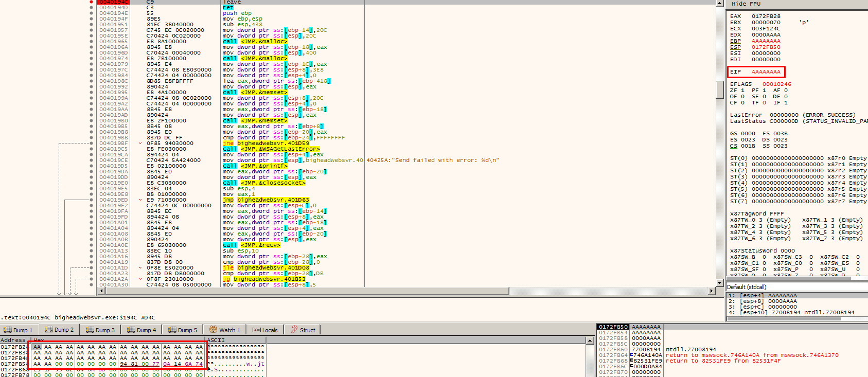Click red jump arrow on jmp 401D63
The height and width of the screenshot is (377, 868).
tap(140, 200)
